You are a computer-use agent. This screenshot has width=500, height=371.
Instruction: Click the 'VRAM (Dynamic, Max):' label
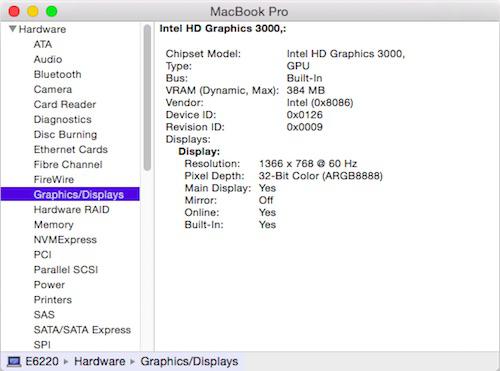222,90
